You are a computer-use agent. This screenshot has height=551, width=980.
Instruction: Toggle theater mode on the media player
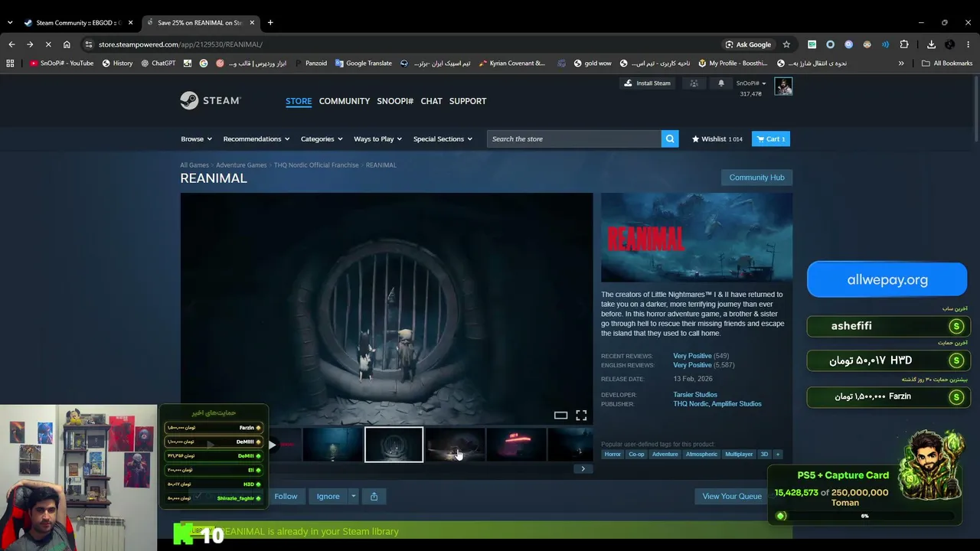click(561, 416)
